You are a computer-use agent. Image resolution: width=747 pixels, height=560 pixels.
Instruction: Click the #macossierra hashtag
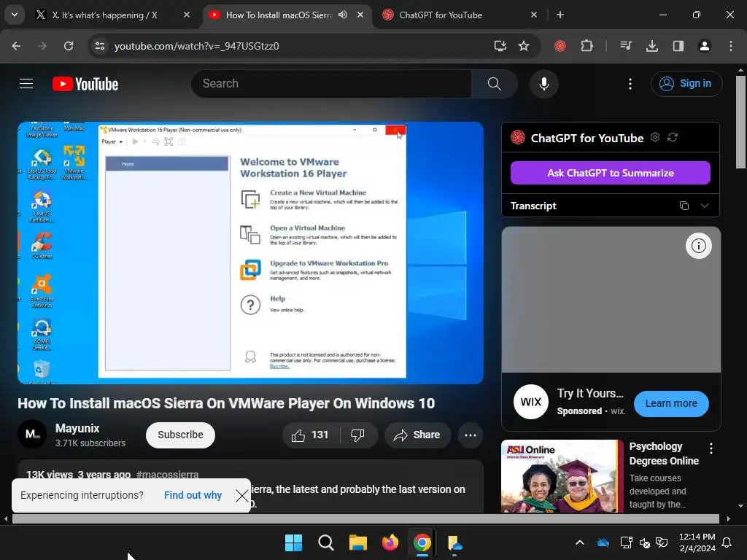(167, 474)
